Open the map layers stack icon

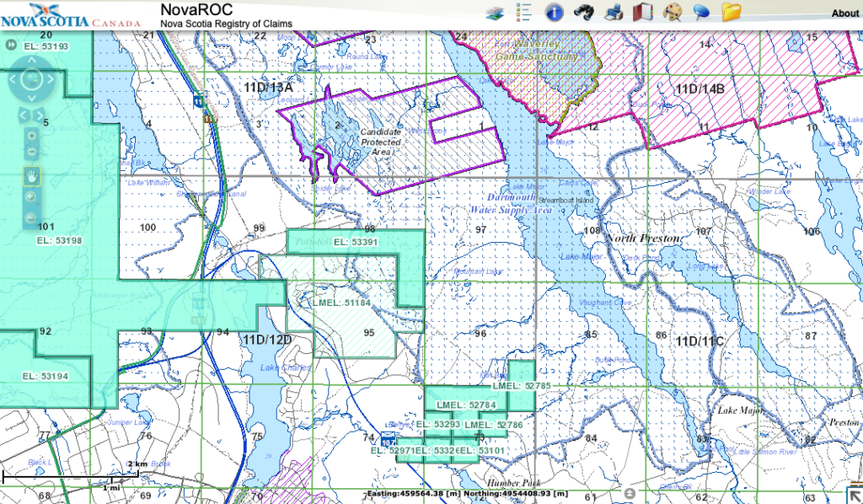[494, 12]
